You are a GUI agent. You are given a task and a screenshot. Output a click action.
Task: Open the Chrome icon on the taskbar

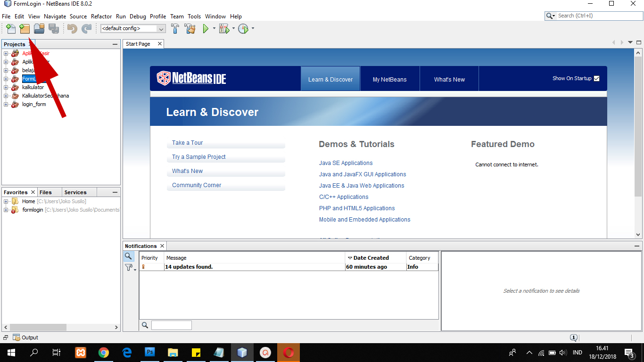pyautogui.click(x=104, y=352)
